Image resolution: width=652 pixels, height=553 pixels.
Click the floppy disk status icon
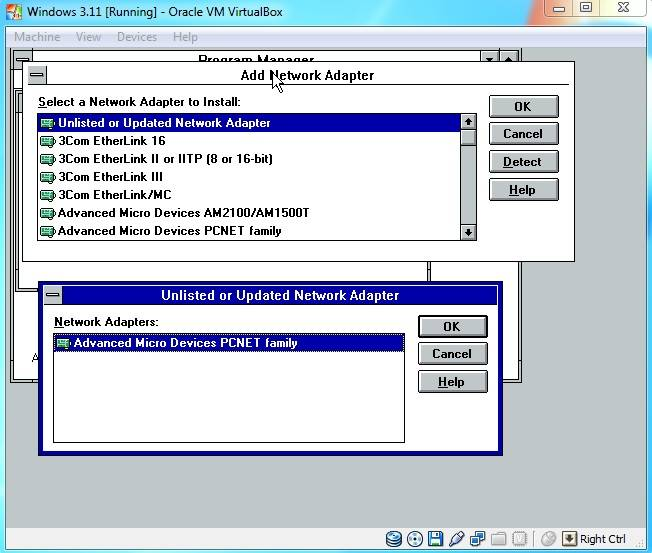point(435,539)
